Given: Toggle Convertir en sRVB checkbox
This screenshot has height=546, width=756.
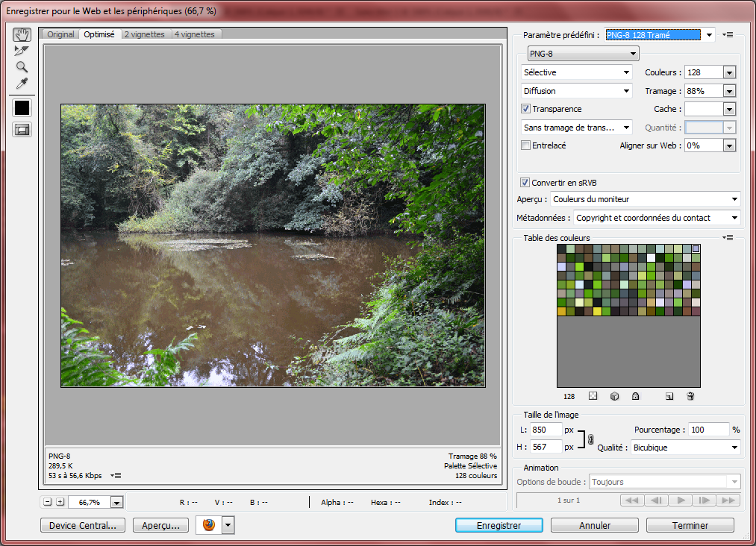Looking at the screenshot, I should coord(525,183).
